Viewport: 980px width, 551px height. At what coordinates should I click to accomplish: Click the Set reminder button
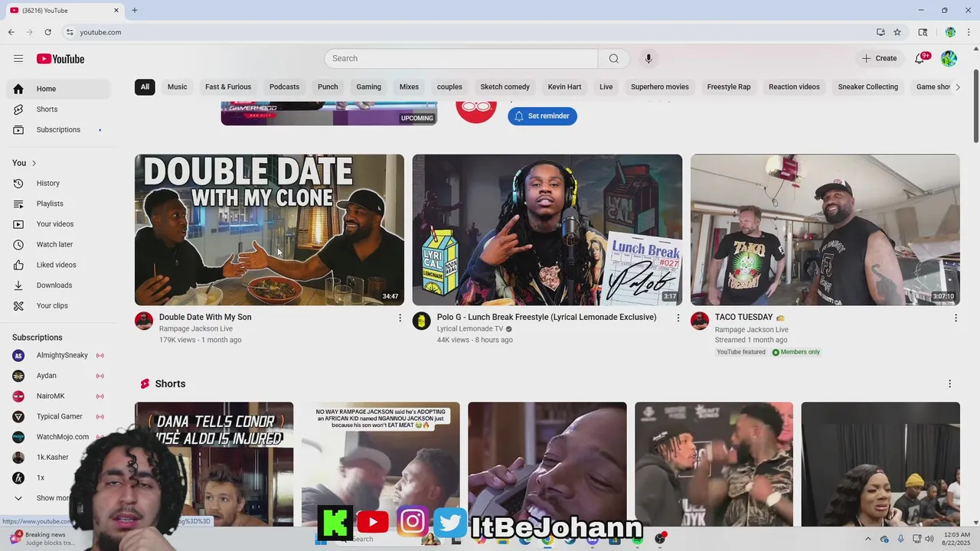pos(542,116)
